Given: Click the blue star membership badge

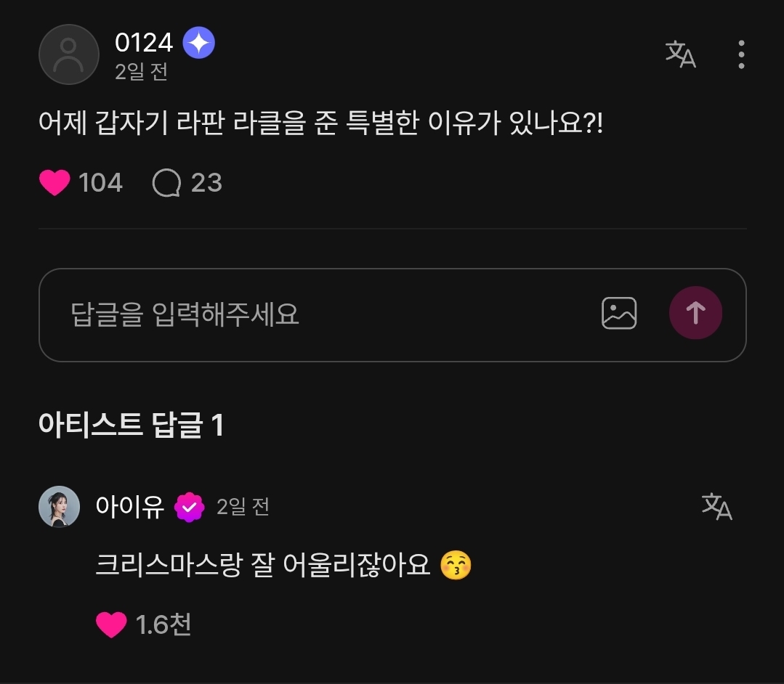Looking at the screenshot, I should click(198, 44).
